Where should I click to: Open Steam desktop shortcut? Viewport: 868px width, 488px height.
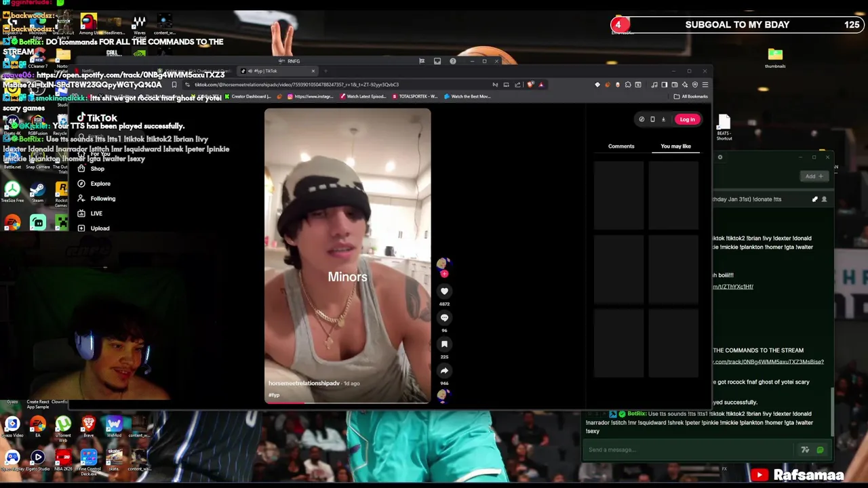37,190
